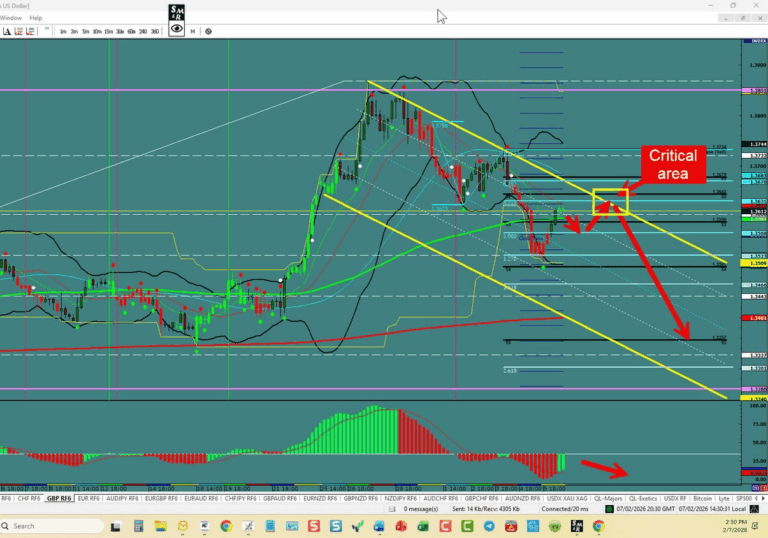Open the EUR RF6 chart tab

89,498
